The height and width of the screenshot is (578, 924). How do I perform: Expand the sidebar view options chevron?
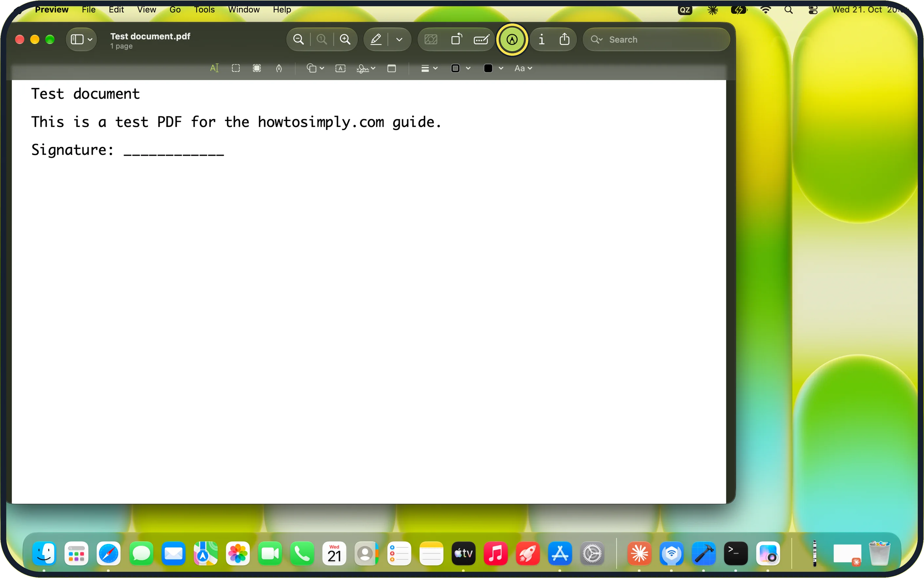point(90,39)
